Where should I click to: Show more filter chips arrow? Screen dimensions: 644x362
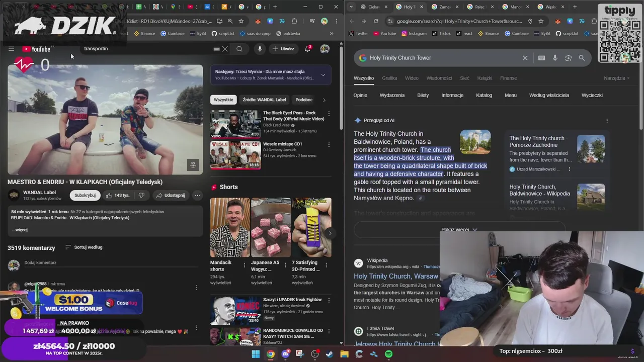pyautogui.click(x=324, y=100)
